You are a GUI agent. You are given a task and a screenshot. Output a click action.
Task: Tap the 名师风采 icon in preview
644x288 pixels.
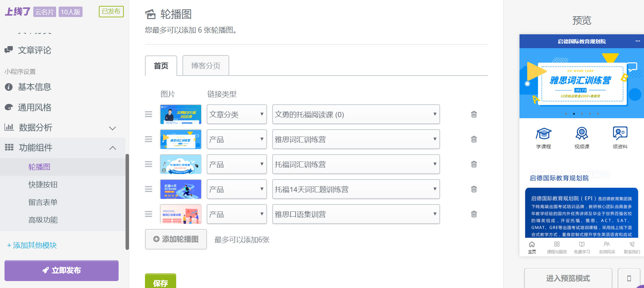pos(607,244)
